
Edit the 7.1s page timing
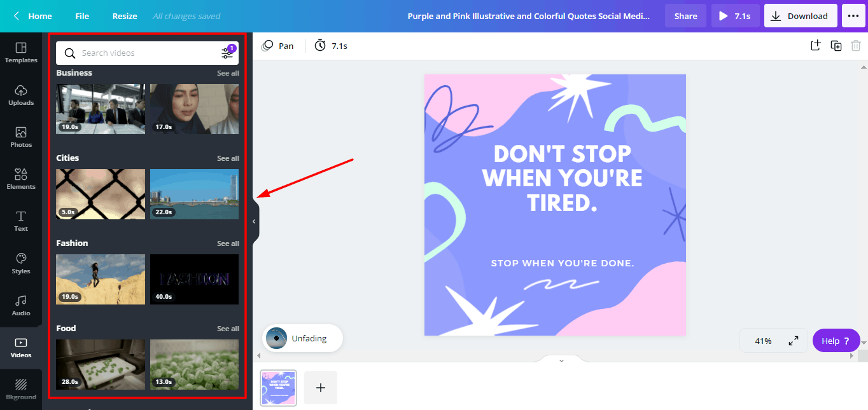pyautogui.click(x=330, y=46)
